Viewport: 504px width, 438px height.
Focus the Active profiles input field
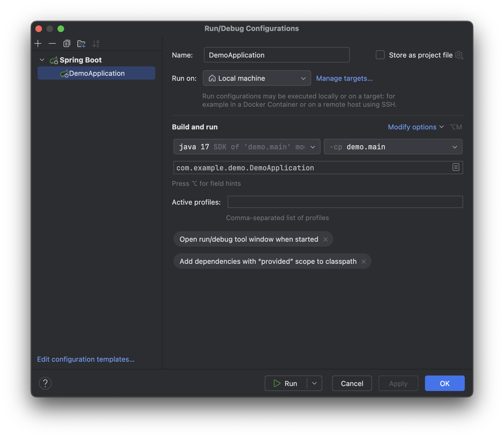point(345,202)
